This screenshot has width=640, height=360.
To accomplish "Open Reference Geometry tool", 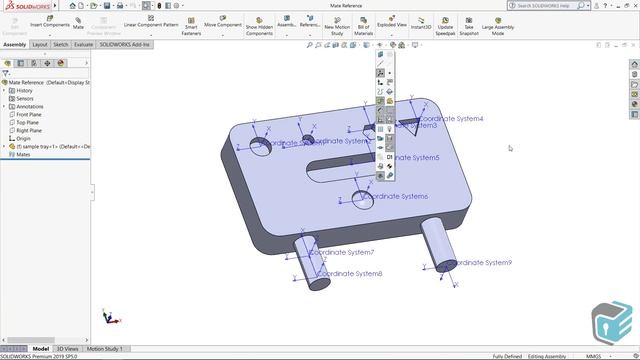I will [x=310, y=21].
